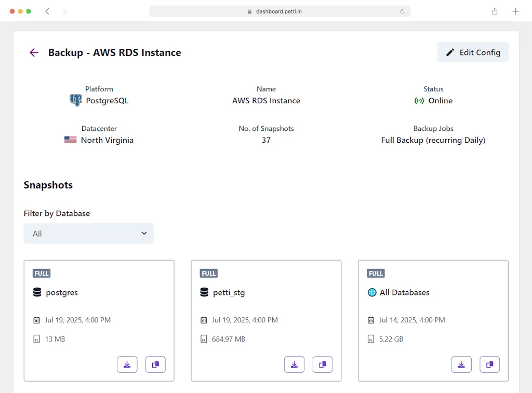Click the purple back arrow icon

point(34,52)
